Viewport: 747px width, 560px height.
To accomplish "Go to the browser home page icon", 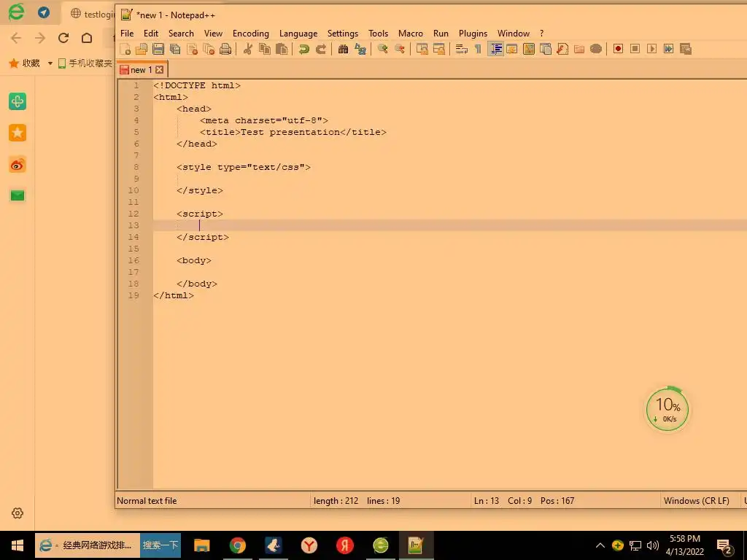I will pos(87,38).
